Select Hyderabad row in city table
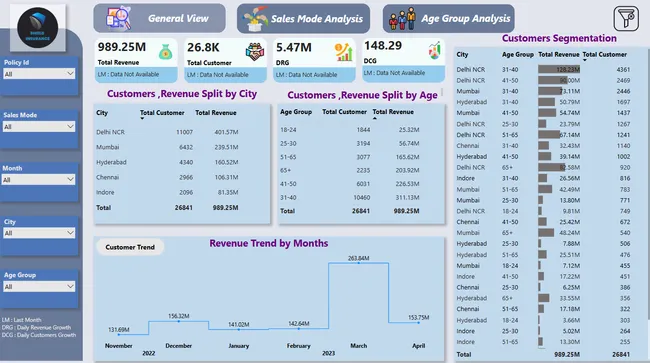The width and height of the screenshot is (650, 363). (x=167, y=162)
